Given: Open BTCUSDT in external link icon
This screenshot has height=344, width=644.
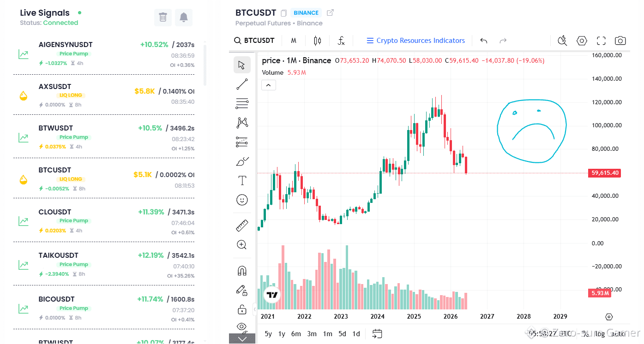Looking at the screenshot, I should pyautogui.click(x=330, y=12).
